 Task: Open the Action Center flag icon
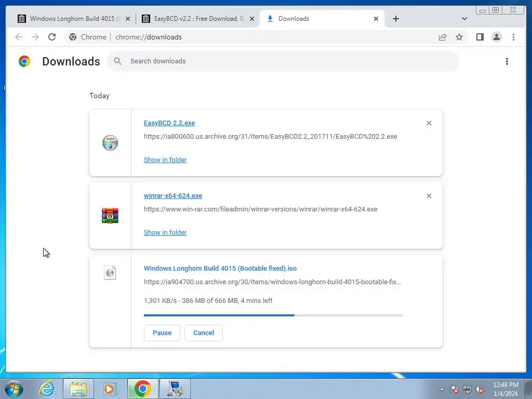click(x=454, y=389)
